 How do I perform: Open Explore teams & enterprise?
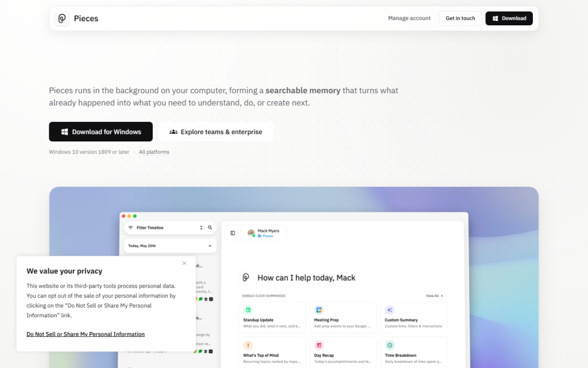point(216,132)
